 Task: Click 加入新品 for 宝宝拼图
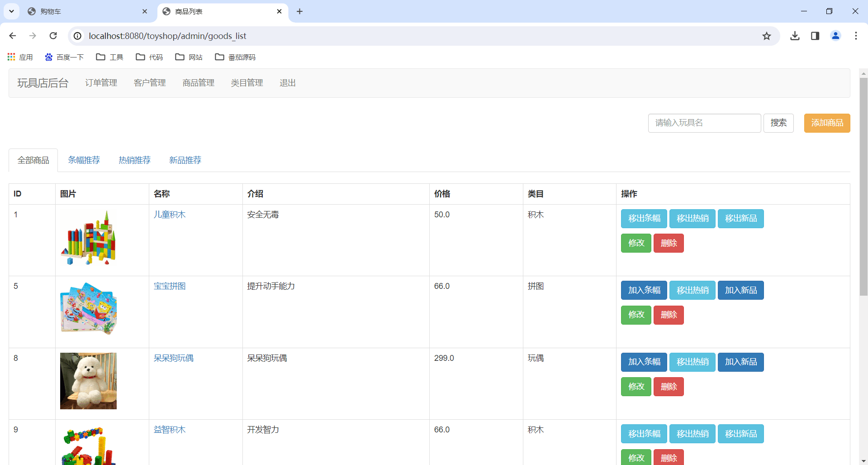741,290
